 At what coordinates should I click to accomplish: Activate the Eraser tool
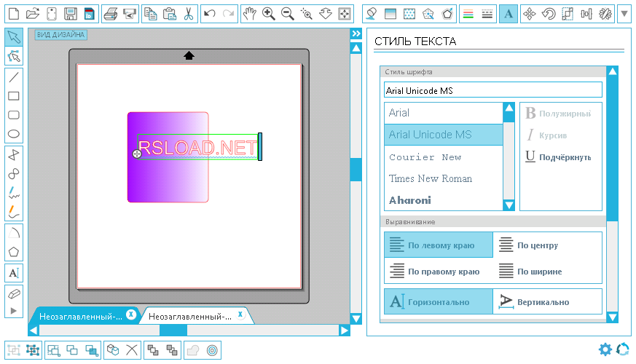[x=14, y=294]
